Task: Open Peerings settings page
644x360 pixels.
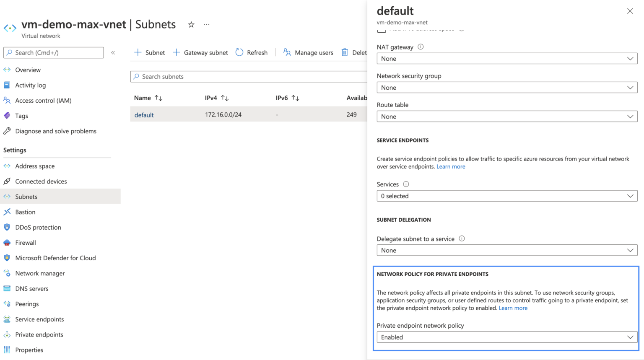Action: coord(27,304)
